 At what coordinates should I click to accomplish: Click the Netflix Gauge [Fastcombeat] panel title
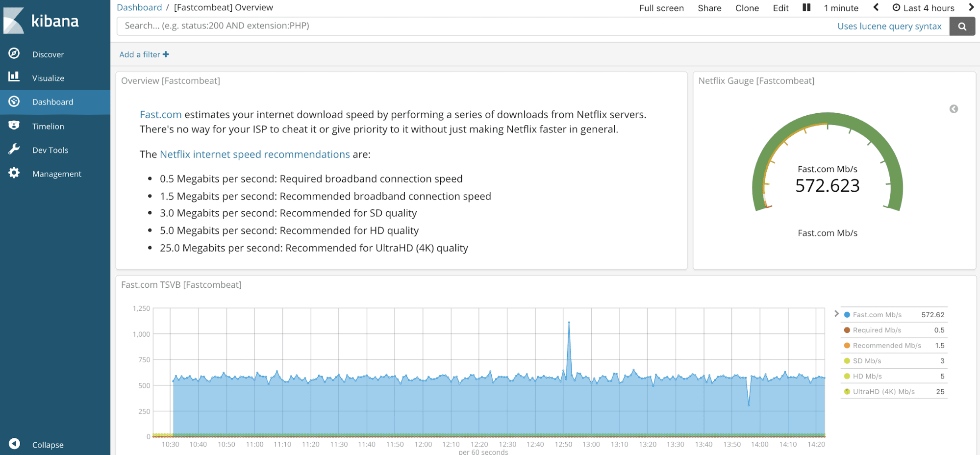(756, 81)
